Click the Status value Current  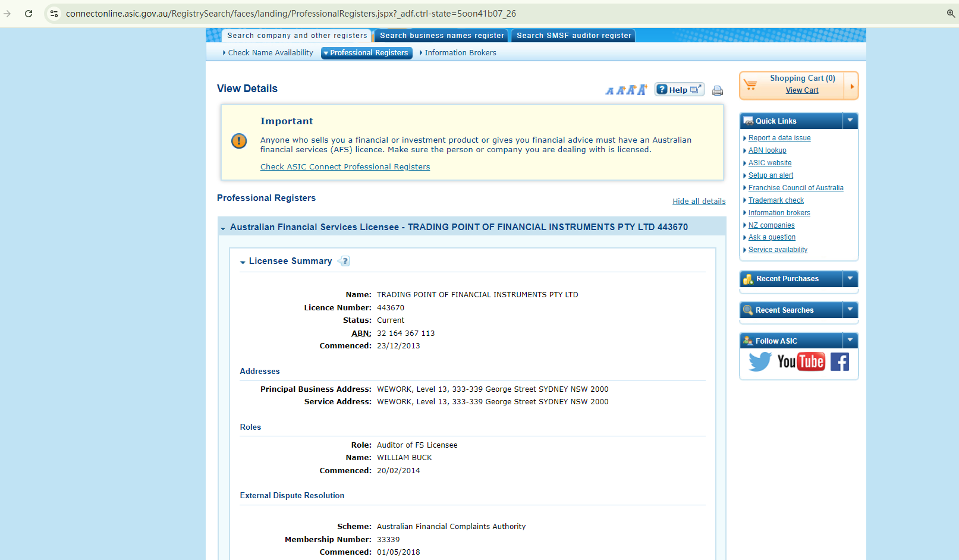click(x=391, y=320)
